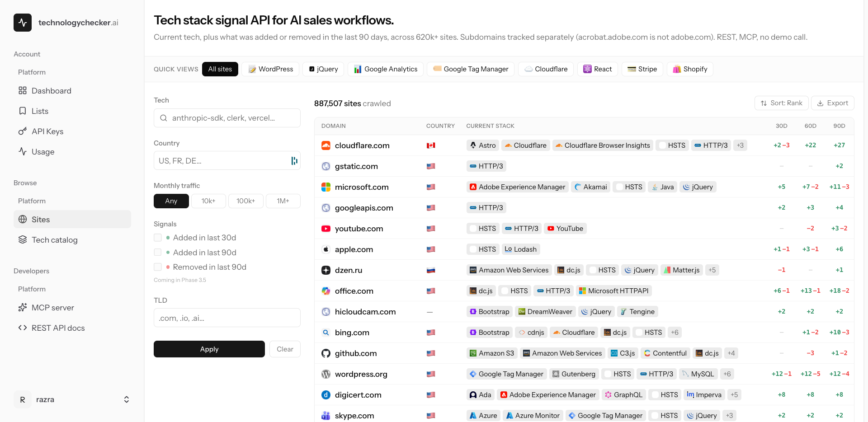Expand the razra account switcher
This screenshot has width=868, height=422.
coord(127,399)
